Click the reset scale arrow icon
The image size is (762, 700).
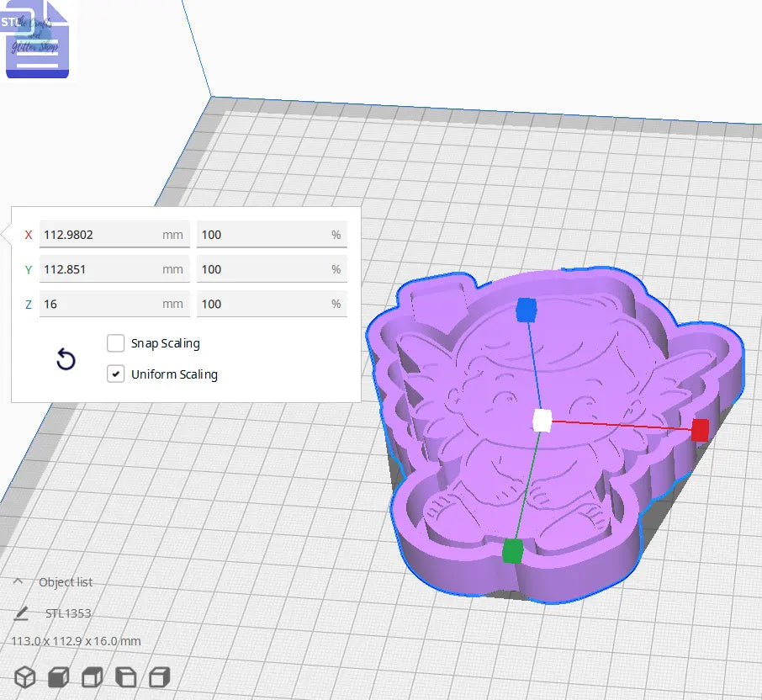[66, 359]
